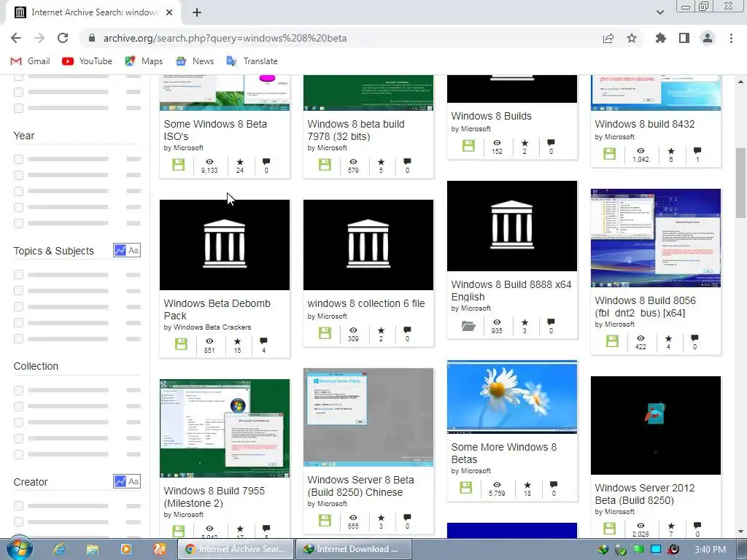Screen dimensions: 747x560
Task: Open windows 8 collection 6 file thumbnail
Action: [368, 245]
